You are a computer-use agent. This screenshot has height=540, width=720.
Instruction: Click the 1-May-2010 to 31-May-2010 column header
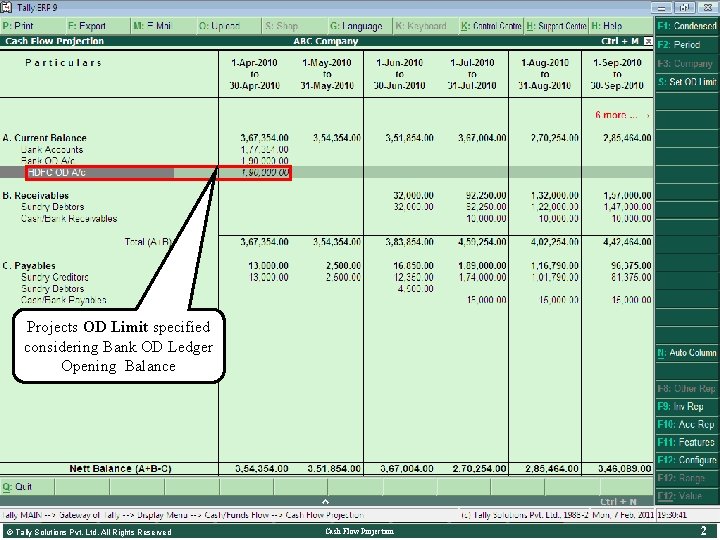[x=327, y=74]
